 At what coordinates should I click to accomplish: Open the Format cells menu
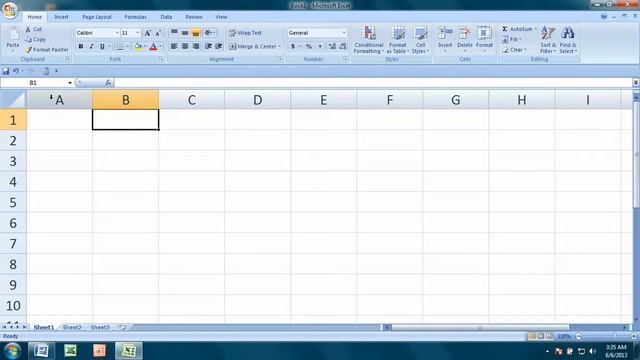coord(484,40)
